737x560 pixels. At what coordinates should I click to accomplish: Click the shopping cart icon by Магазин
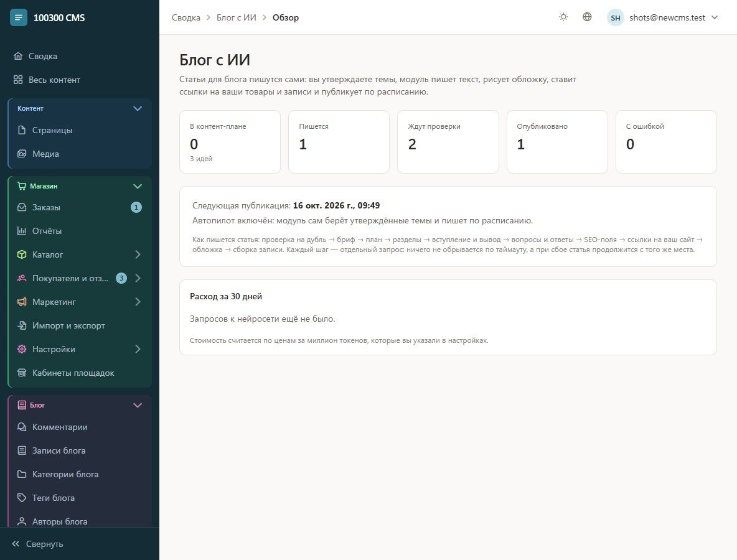[22, 186]
